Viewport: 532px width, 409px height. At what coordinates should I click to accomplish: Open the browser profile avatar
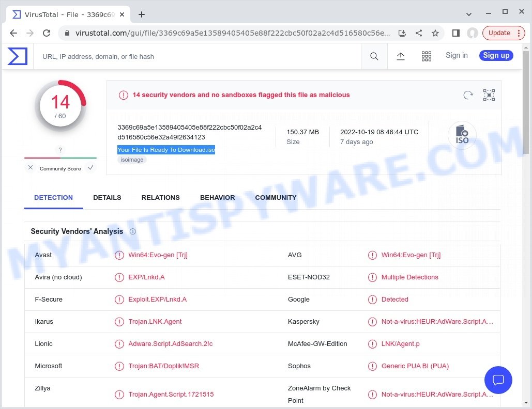473,33
